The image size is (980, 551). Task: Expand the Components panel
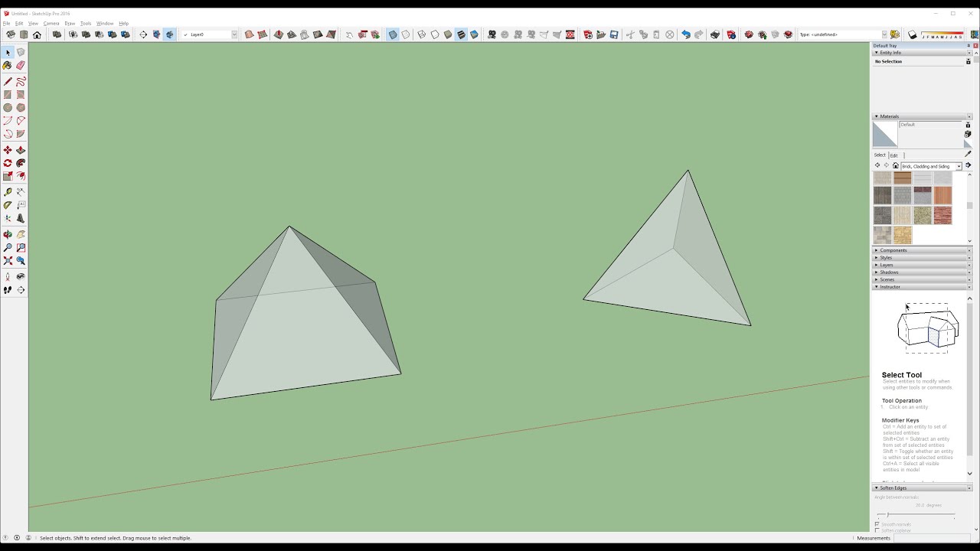(x=922, y=250)
